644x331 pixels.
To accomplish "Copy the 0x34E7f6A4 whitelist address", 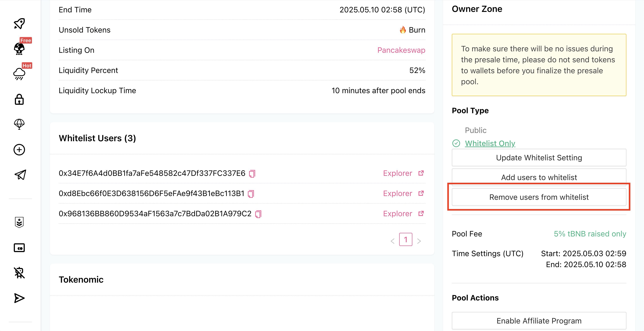I will (252, 173).
